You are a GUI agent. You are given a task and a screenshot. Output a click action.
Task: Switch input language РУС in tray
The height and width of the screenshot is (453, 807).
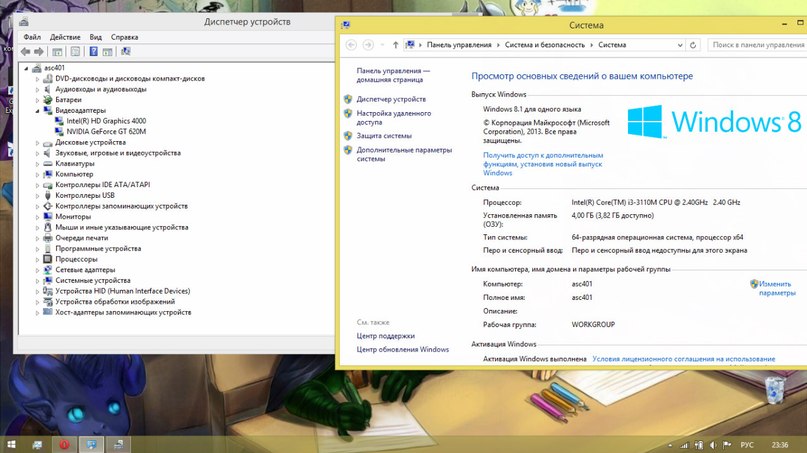coord(747,445)
